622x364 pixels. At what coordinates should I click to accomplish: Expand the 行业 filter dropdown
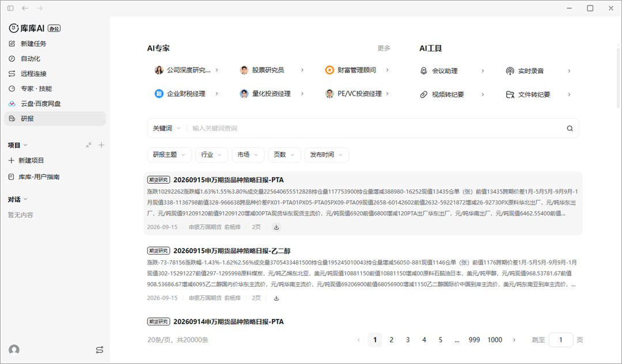211,154
